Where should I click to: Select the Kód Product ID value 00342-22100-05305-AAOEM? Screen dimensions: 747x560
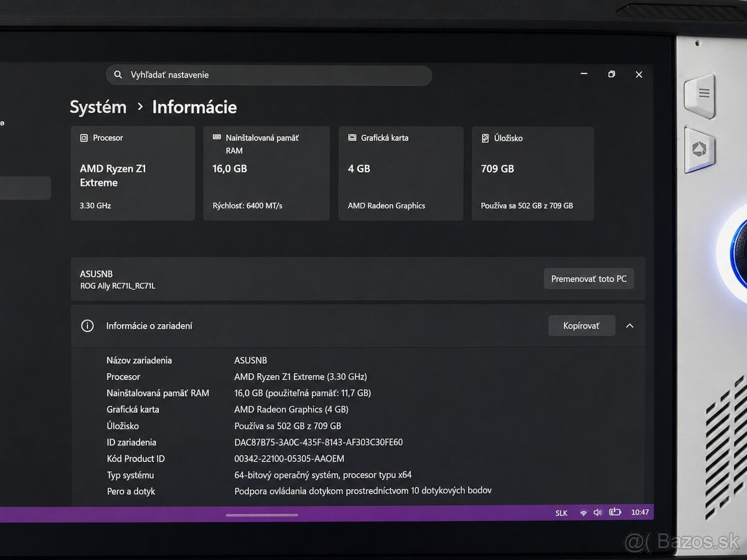click(x=289, y=459)
